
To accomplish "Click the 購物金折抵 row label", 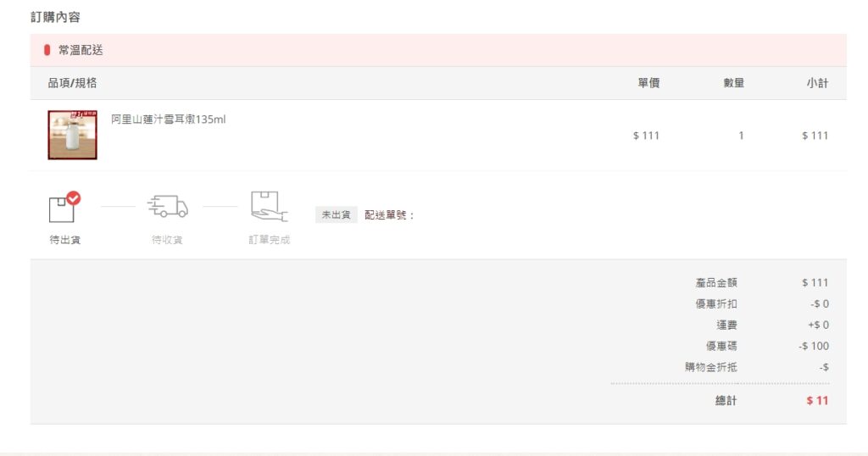I will coord(711,367).
